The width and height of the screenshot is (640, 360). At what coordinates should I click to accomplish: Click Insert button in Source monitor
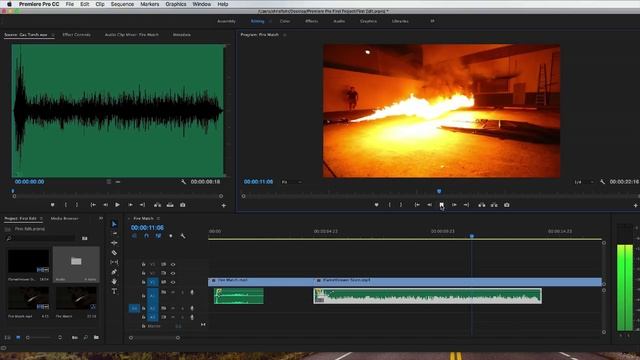(158, 205)
